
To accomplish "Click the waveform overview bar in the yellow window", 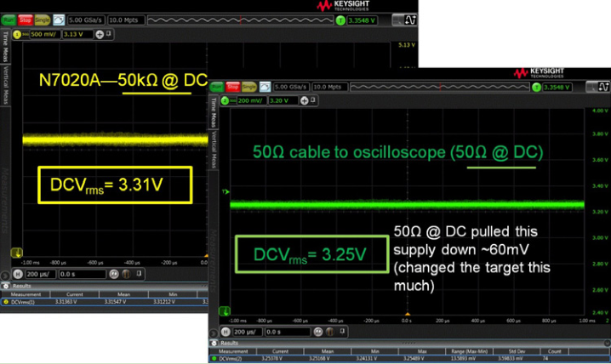I will point(241,20).
